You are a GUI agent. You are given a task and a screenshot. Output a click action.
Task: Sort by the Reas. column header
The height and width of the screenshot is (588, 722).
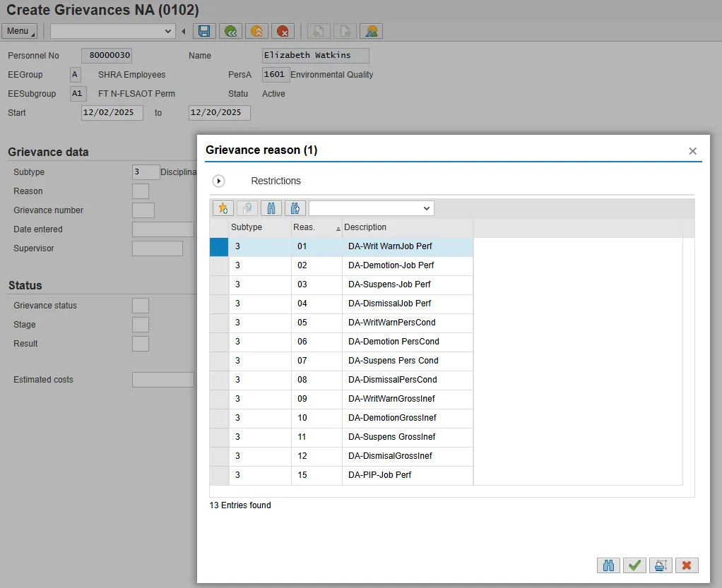click(304, 227)
